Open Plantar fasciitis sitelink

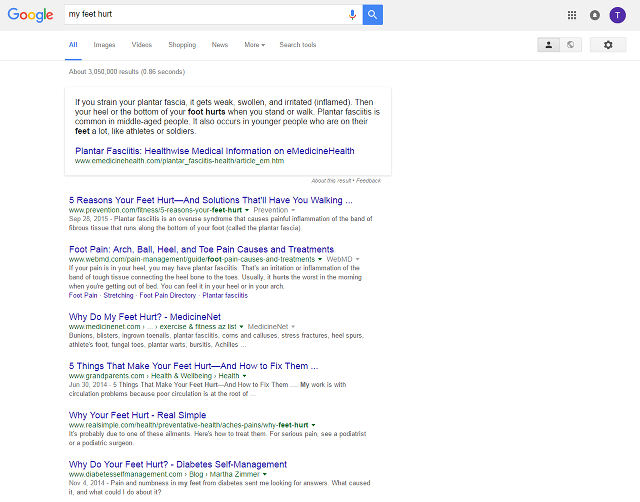point(225,295)
